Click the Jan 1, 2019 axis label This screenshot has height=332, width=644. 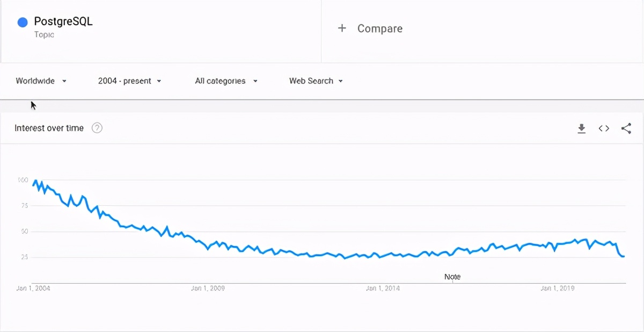[557, 288]
